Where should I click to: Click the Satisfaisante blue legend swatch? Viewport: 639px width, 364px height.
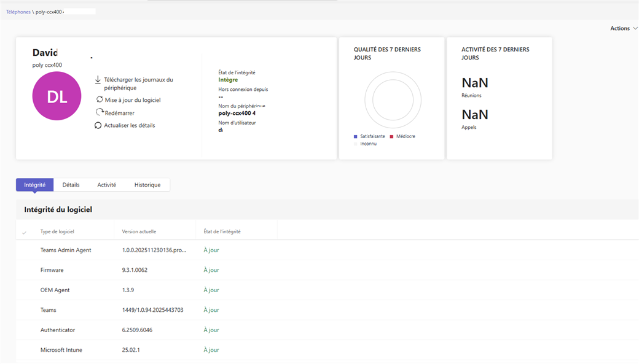(x=356, y=136)
